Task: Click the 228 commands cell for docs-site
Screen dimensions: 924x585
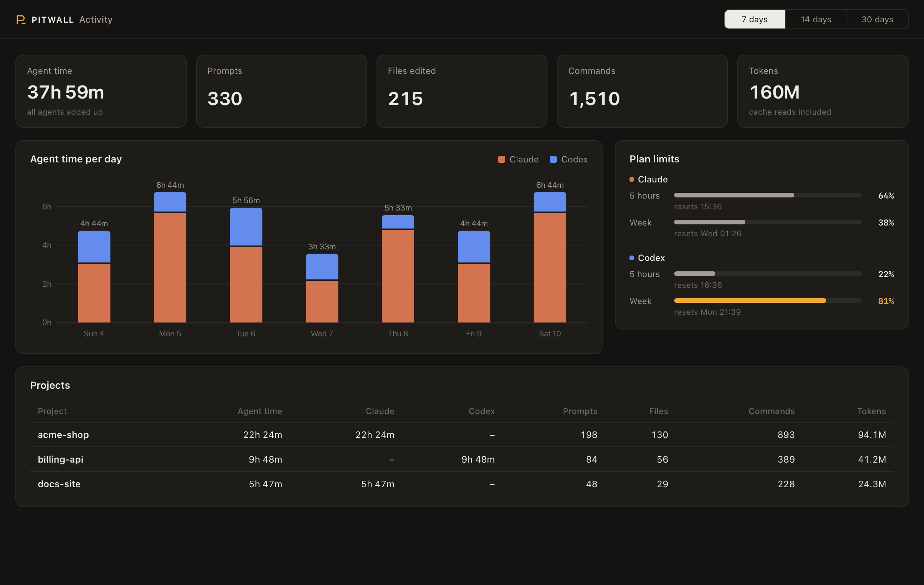Action: (786, 484)
